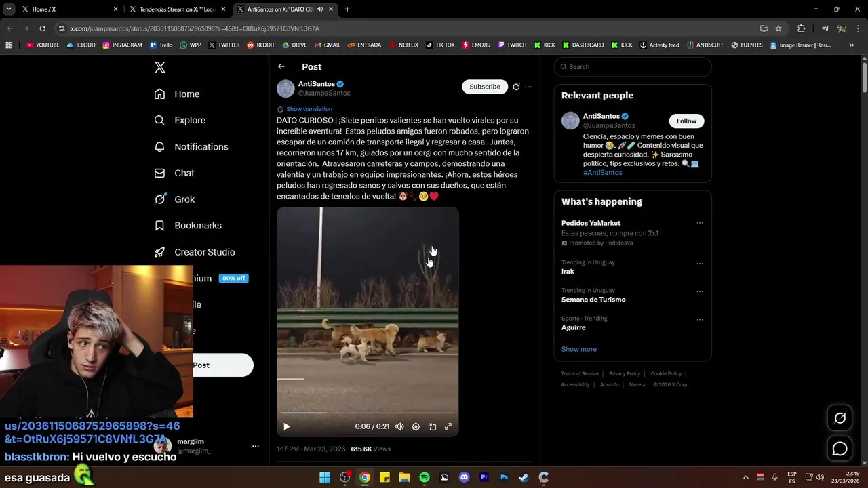Seek on the video progress bar
Viewport: 868px width, 488px height.
pos(368,412)
